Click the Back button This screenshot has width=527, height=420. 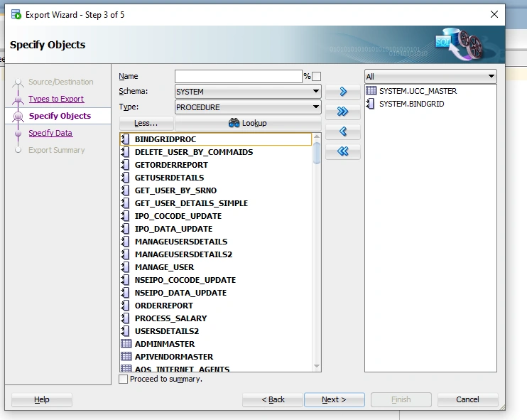click(273, 399)
